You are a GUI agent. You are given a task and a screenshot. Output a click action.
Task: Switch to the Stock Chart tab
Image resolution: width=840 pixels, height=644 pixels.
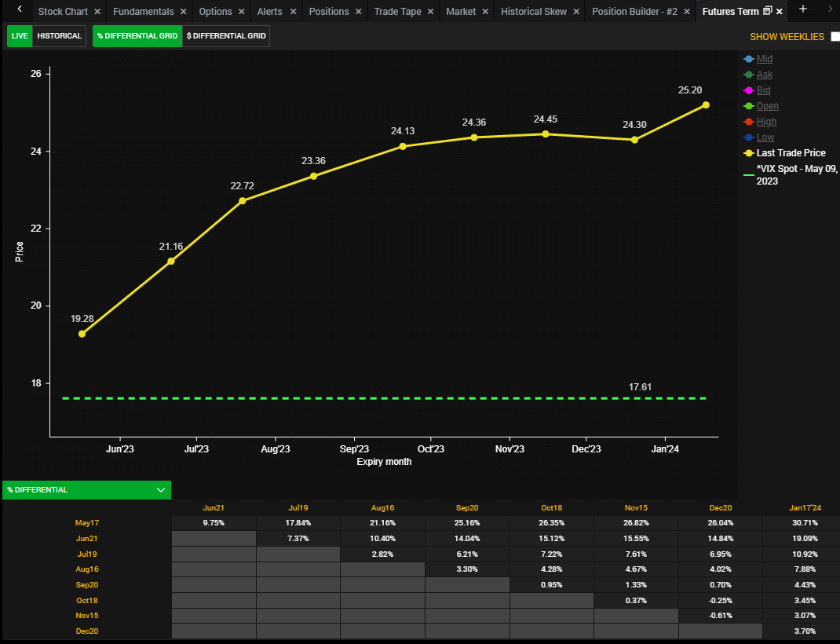pos(63,11)
